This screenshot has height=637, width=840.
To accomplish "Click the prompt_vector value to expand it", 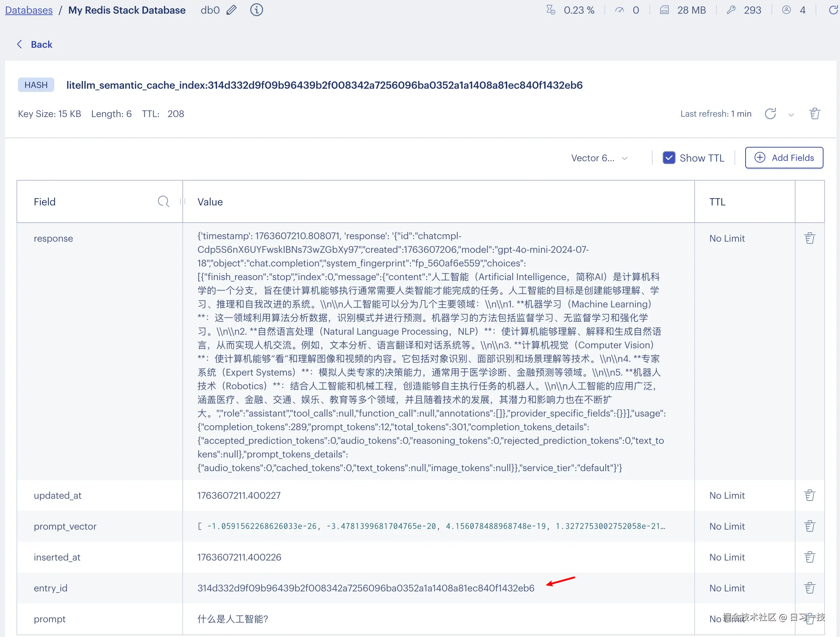I will 431,526.
